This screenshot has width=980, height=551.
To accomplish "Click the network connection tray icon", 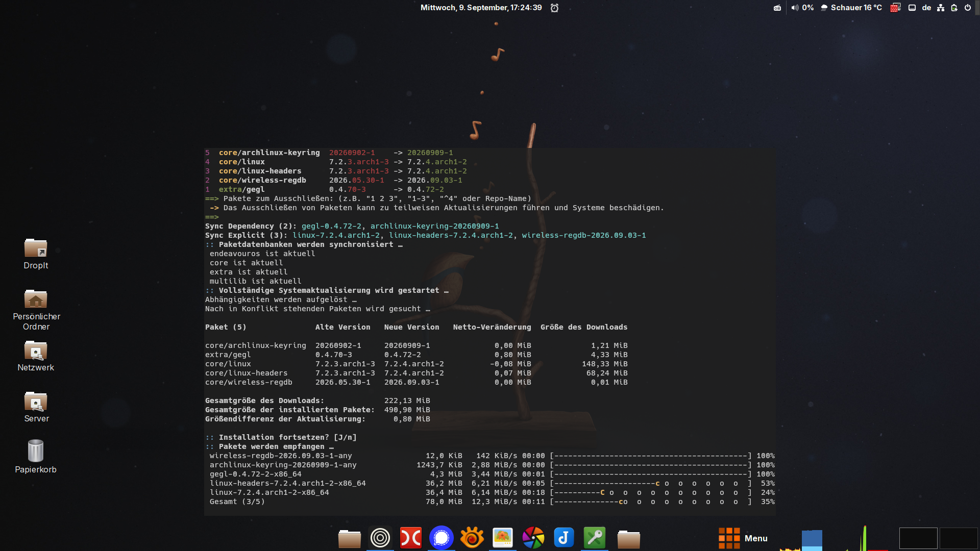I will 941,8.
